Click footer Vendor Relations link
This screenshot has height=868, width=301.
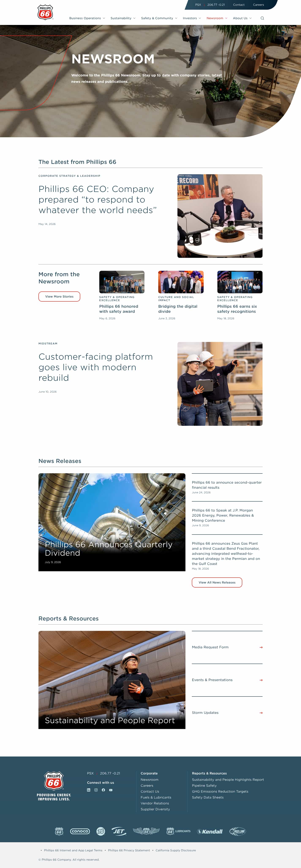pos(155,803)
